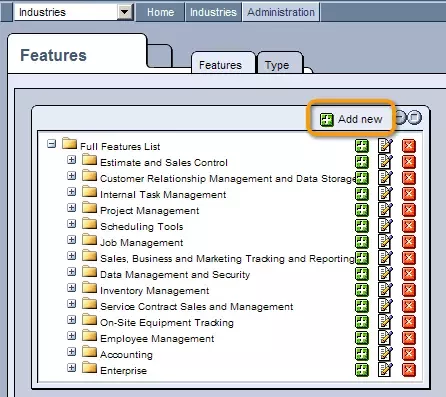This screenshot has height=397, width=446.
Task: Edit the Enterprise entry
Action: pos(385,370)
